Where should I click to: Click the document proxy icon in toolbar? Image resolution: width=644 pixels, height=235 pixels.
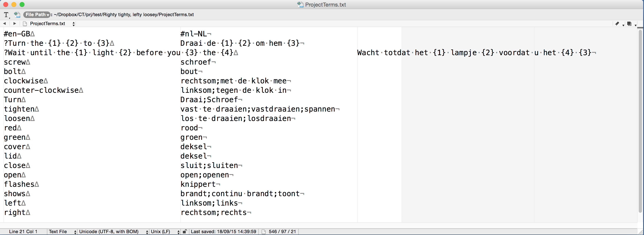17,15
